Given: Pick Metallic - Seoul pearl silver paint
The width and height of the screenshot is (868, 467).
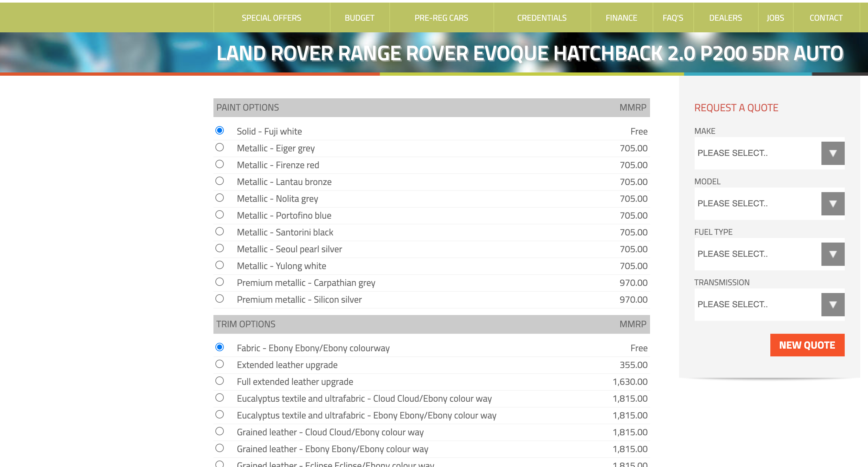Looking at the screenshot, I should 219,248.
